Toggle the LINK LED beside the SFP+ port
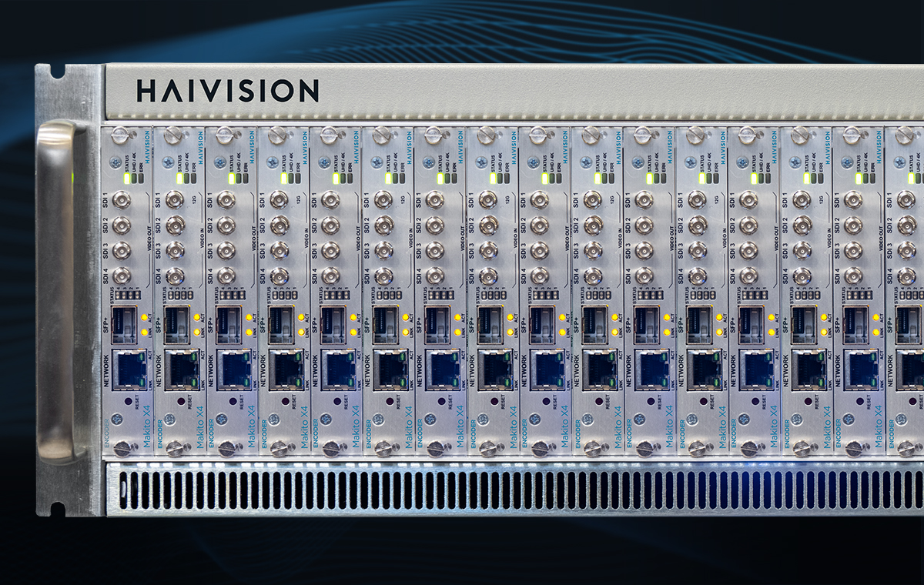Screen dimensions: 924x585 point(144,332)
